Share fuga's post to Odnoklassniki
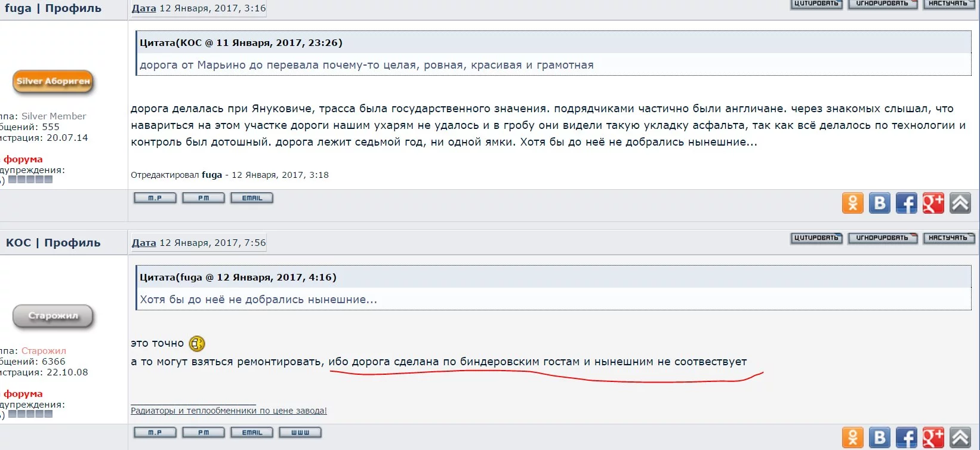The image size is (980, 450). (x=853, y=203)
